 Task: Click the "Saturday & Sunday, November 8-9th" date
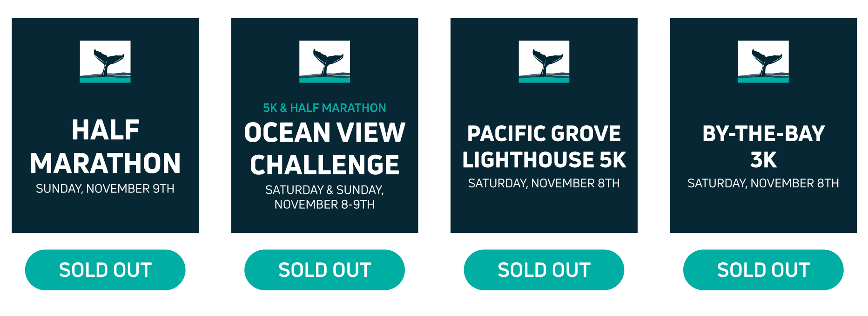[x=324, y=197]
